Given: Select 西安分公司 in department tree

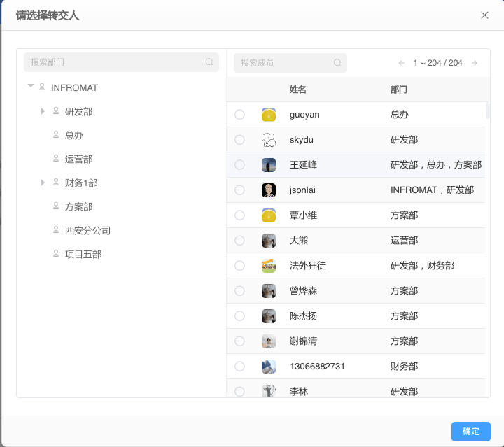Looking at the screenshot, I should [x=87, y=231].
